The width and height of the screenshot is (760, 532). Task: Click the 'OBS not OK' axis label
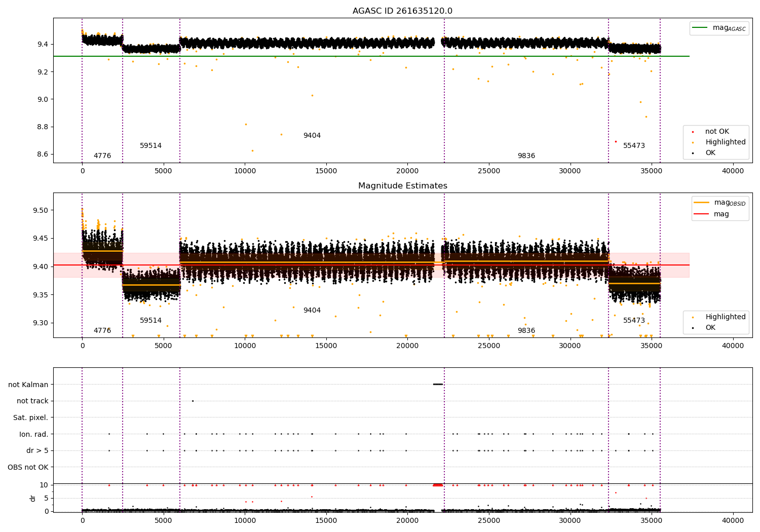(x=28, y=467)
